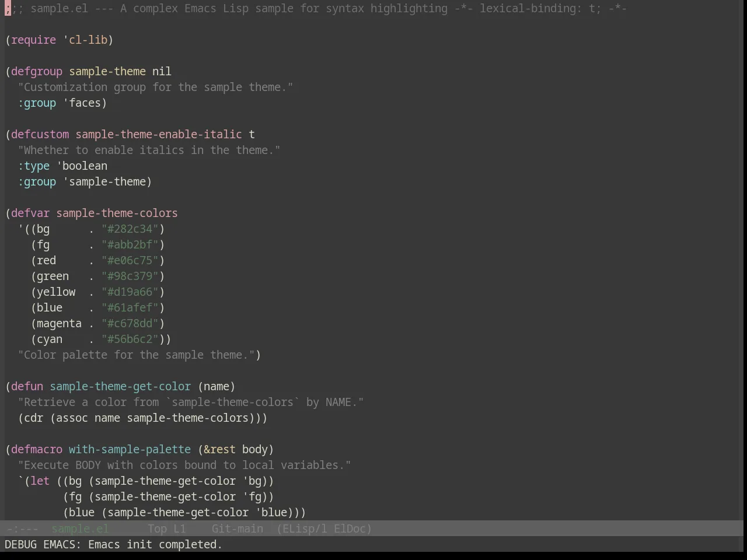Click the 'cyan' key in the alist

point(50,339)
